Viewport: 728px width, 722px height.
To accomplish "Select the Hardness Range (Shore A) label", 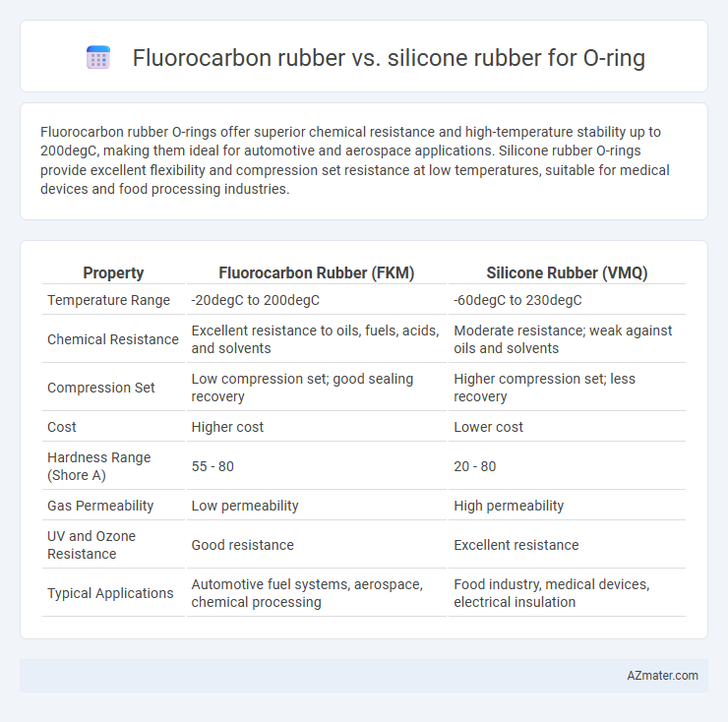I will tap(99, 466).
